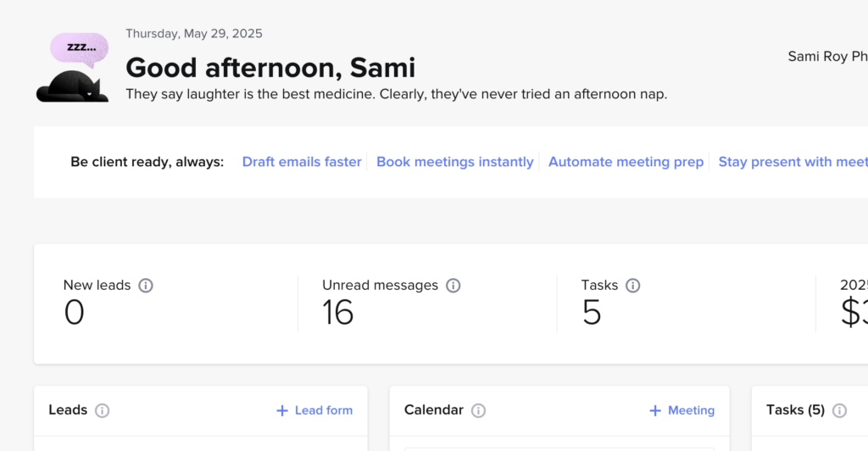Click the info icon beside Tasks (5) heading

(839, 410)
